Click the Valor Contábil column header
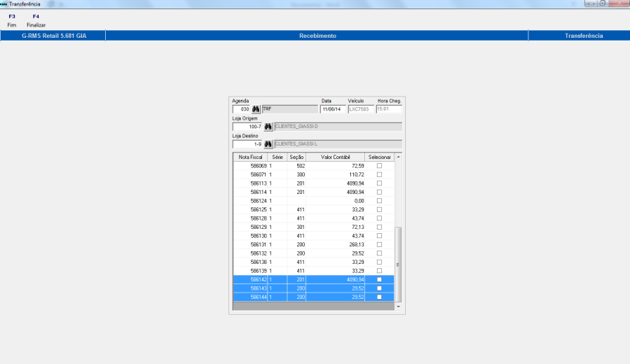630x364 pixels. (335, 157)
